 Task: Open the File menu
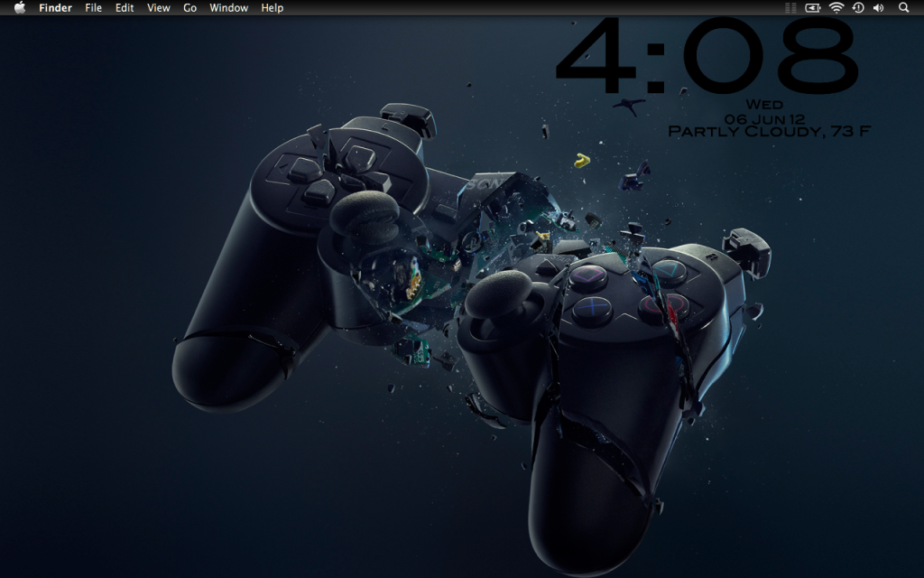tap(93, 7)
